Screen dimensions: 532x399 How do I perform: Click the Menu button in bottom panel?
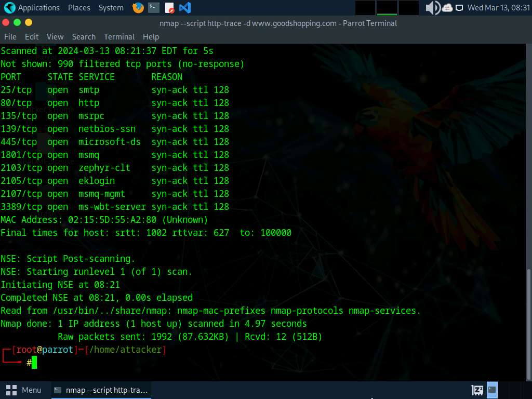(24, 390)
